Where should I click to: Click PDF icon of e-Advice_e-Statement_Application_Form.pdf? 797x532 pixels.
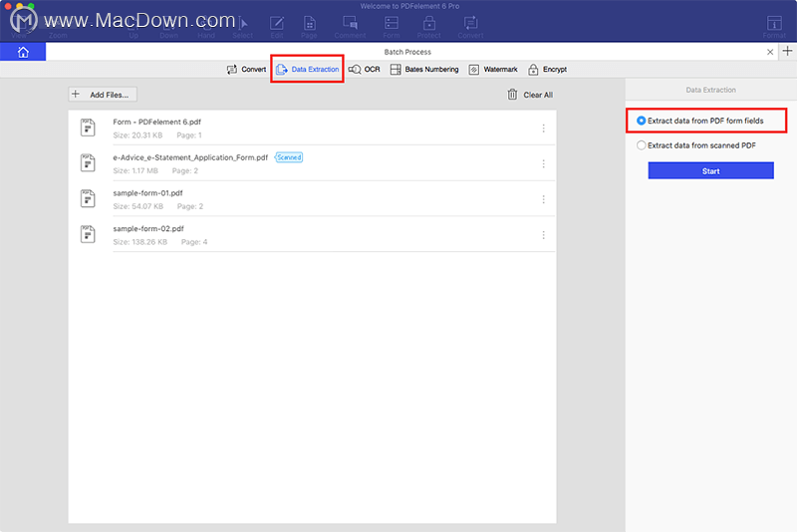(x=88, y=163)
